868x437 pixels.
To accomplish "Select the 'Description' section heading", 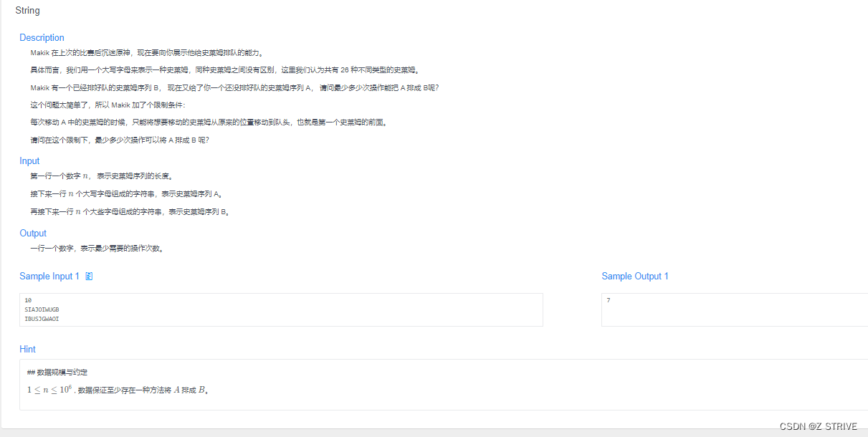I will (x=42, y=37).
